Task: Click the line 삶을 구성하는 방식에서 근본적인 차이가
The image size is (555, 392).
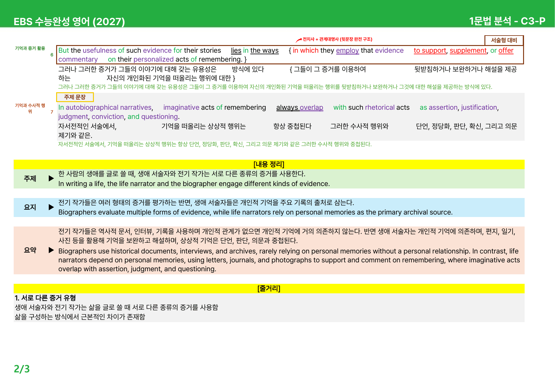Action: (x=80, y=317)
